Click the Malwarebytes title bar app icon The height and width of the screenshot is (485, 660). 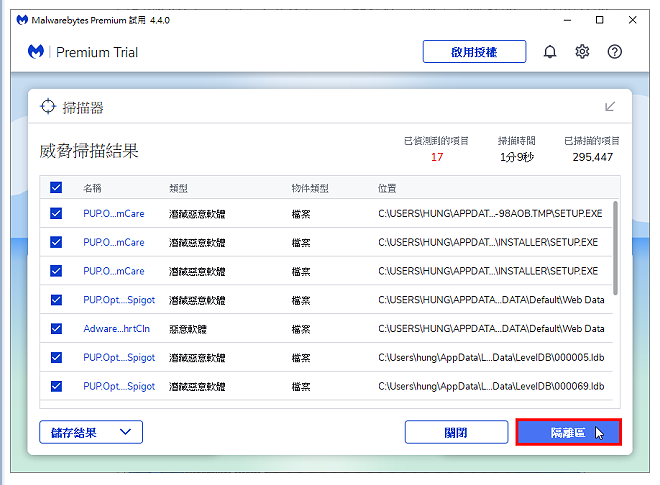pyautogui.click(x=22, y=20)
